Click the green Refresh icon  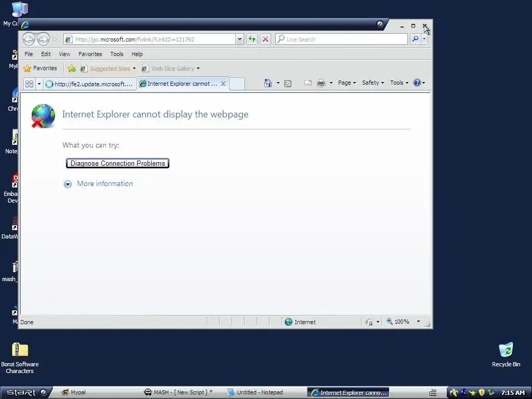pos(252,39)
